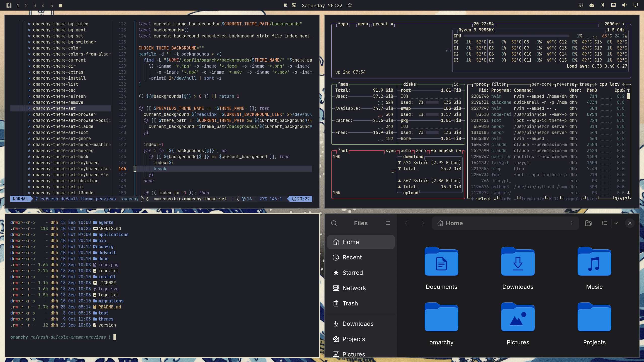Click the Home location bar
Image resolution: width=644 pixels, height=362 pixels.
(x=505, y=223)
